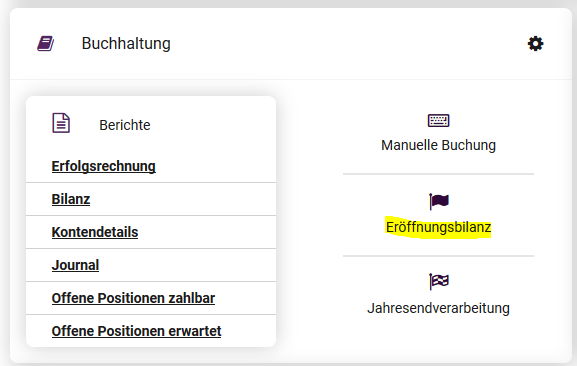The image size is (577, 366).
Task: Open Offene Positionen erwartet report
Action: pos(136,331)
